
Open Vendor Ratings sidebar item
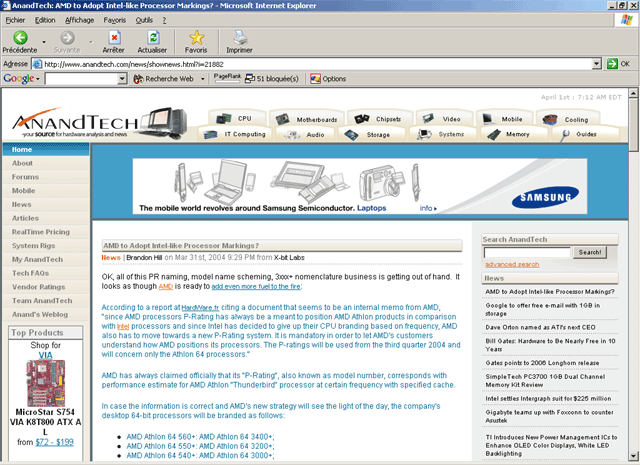38,287
